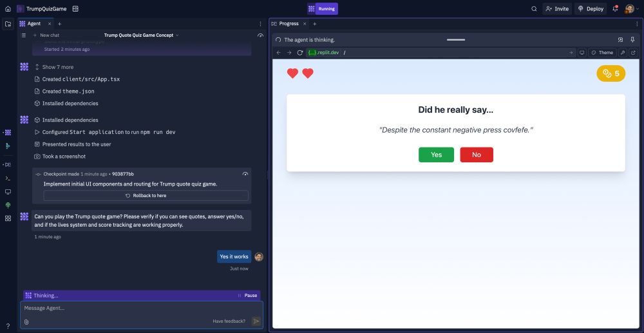Screen dimensions: 644x333
Task: Go to the Replit home icon
Action: [x=8, y=8]
